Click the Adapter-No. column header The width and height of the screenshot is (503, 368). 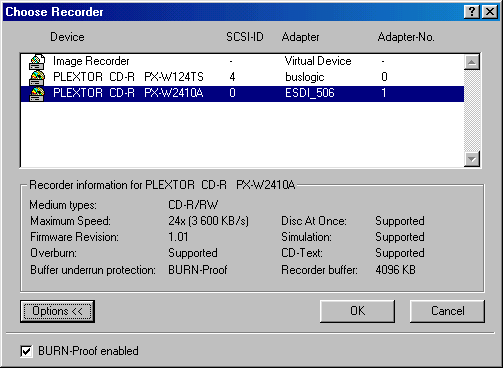click(406, 37)
